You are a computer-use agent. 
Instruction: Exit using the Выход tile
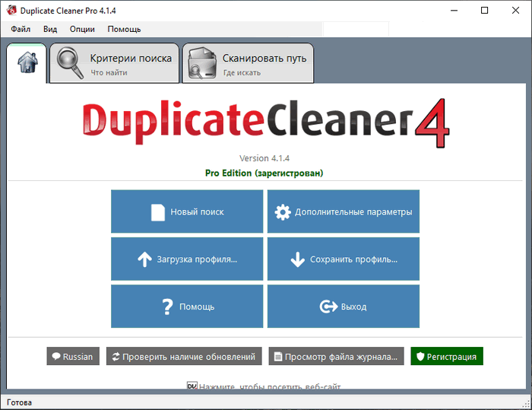pyautogui.click(x=344, y=307)
